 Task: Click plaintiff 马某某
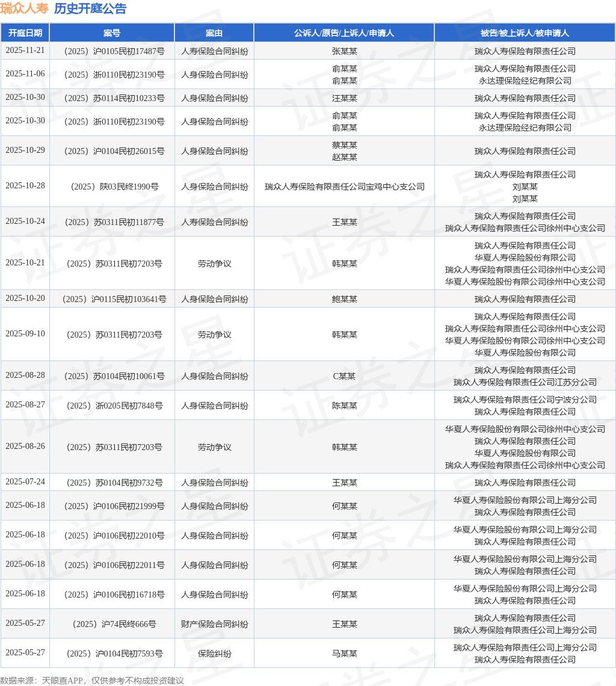(344, 653)
